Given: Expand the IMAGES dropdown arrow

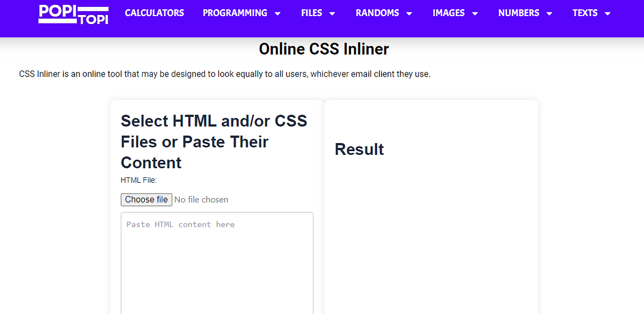Looking at the screenshot, I should (x=474, y=13).
